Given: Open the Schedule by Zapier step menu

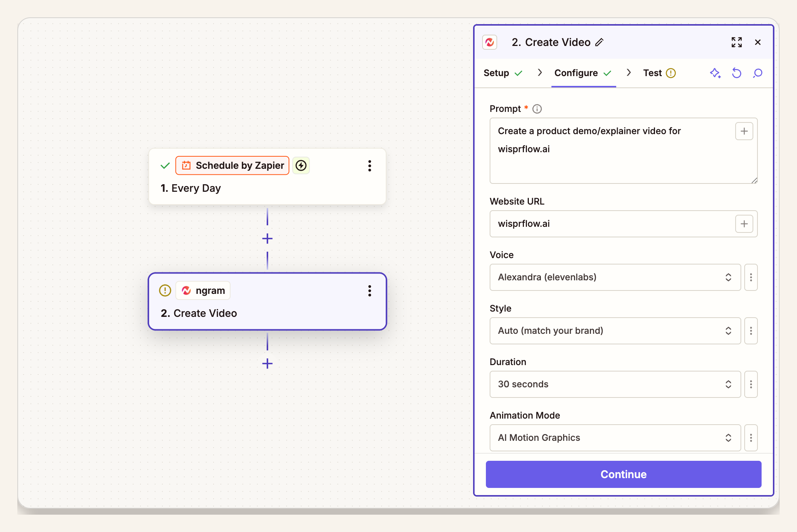Looking at the screenshot, I should tap(370, 166).
